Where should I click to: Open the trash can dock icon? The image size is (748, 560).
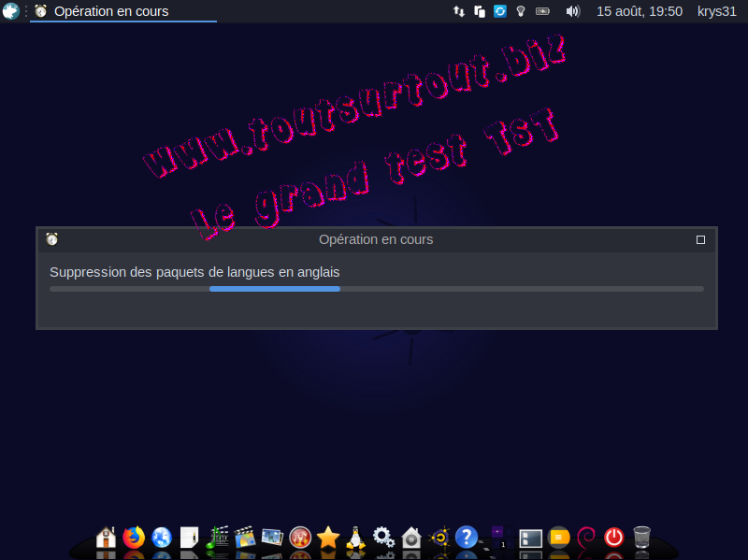(641, 538)
